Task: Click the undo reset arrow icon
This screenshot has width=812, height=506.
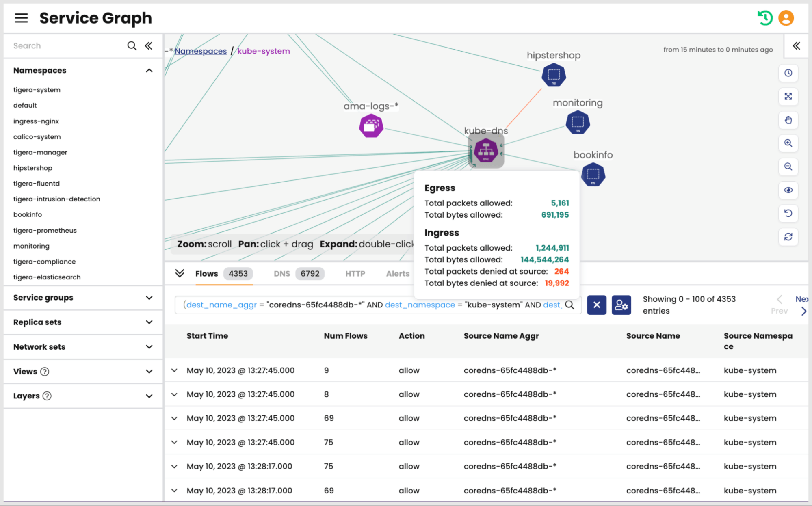Action: (788, 213)
